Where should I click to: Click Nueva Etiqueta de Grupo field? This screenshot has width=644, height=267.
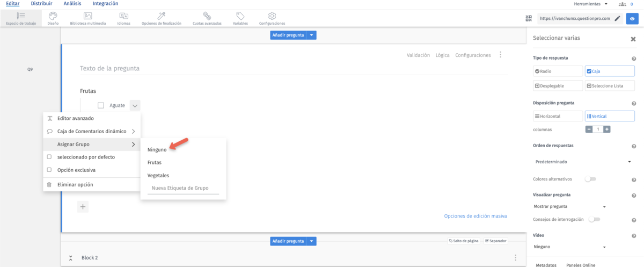click(x=183, y=188)
